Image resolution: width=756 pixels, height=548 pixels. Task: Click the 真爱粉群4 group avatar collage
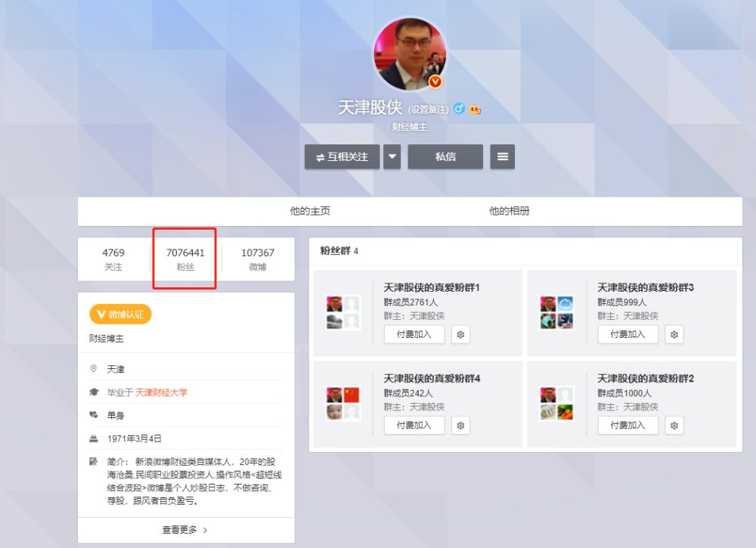[342, 404]
